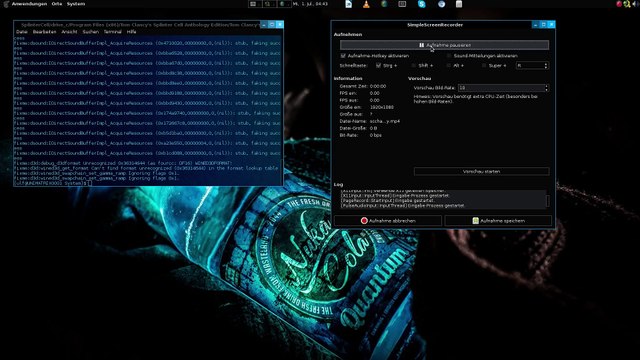Screen dimensions: 640x360
Task: Click the yellow-green tray icon at top right
Action: (627, 4)
